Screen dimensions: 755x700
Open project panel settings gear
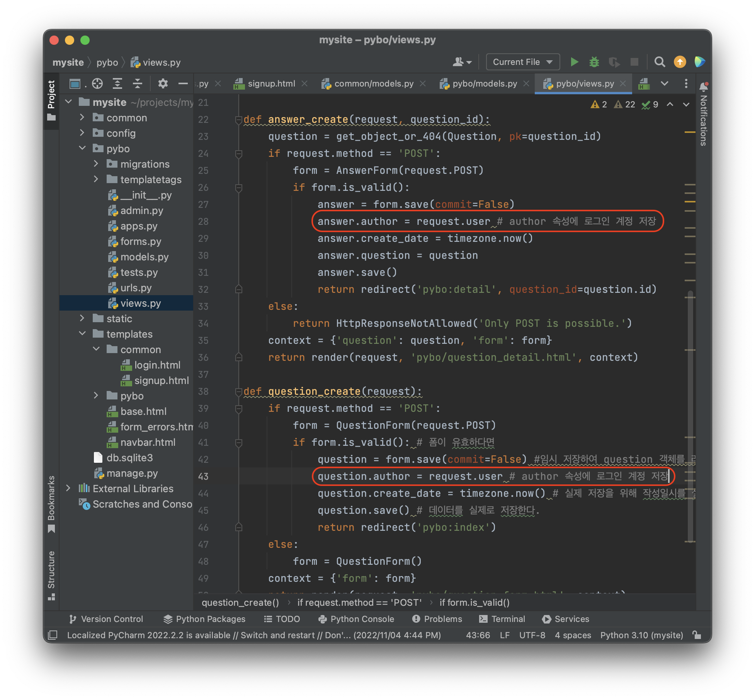163,83
